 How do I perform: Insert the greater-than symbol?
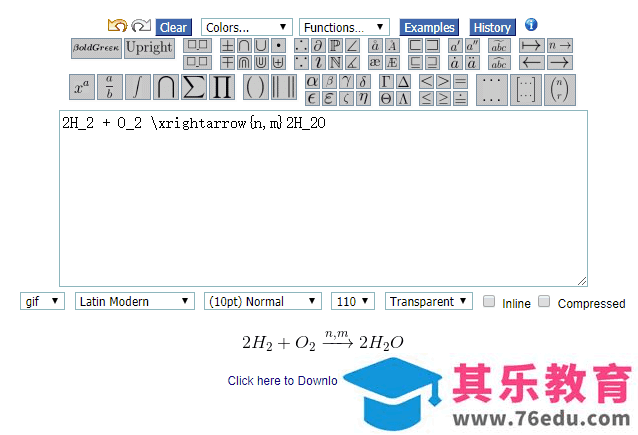coord(443,82)
